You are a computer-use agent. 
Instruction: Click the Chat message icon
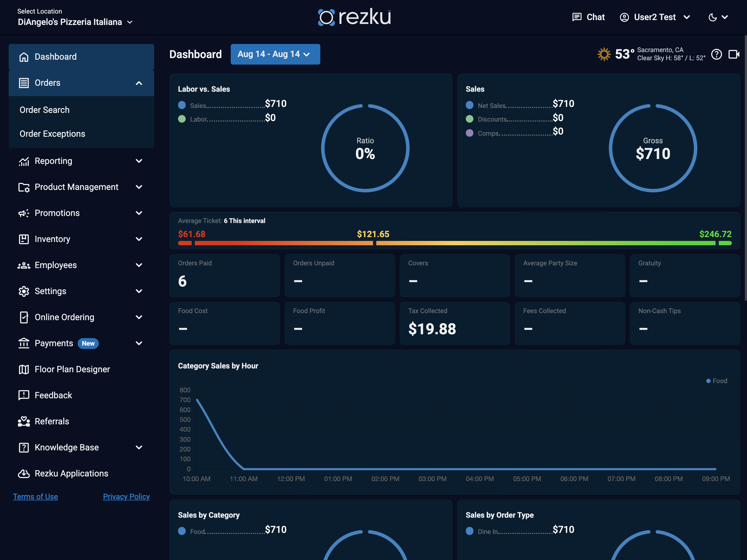point(577,17)
